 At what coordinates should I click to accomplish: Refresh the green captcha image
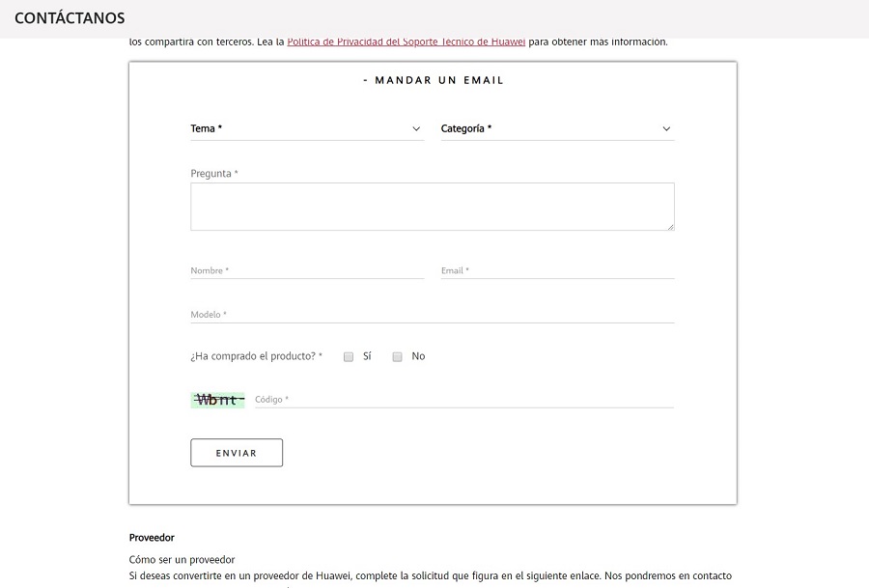217,400
